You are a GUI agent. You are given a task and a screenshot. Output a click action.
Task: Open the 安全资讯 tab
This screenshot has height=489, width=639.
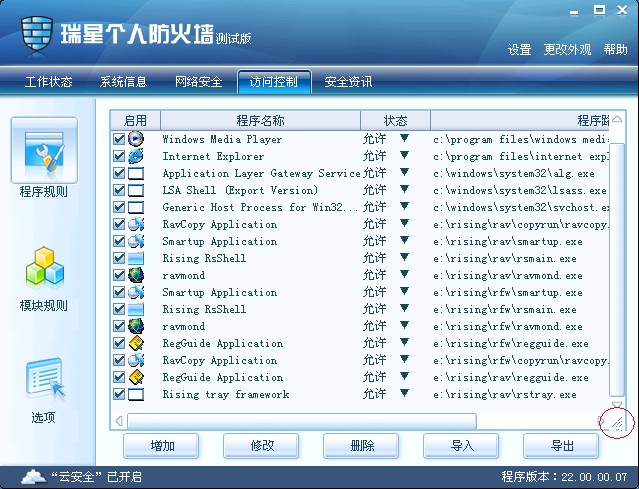coord(348,82)
